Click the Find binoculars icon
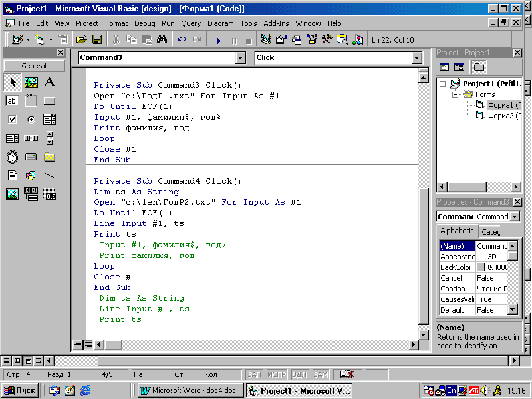Screen dimensions: 532x399 click(162, 40)
